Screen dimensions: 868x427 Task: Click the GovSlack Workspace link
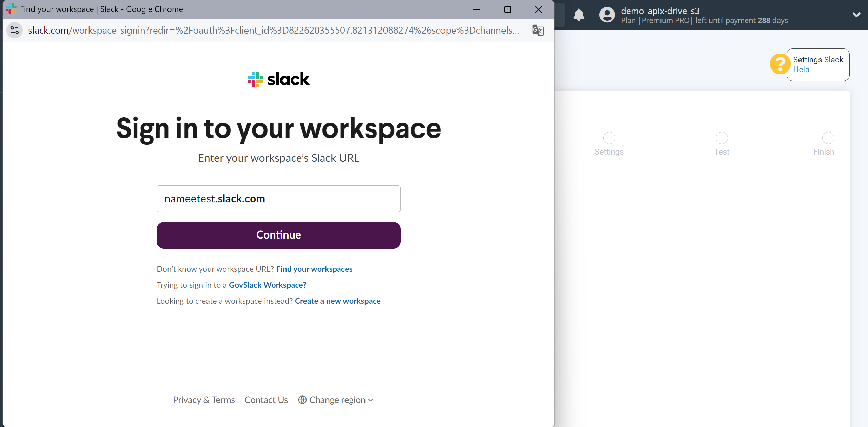click(268, 285)
